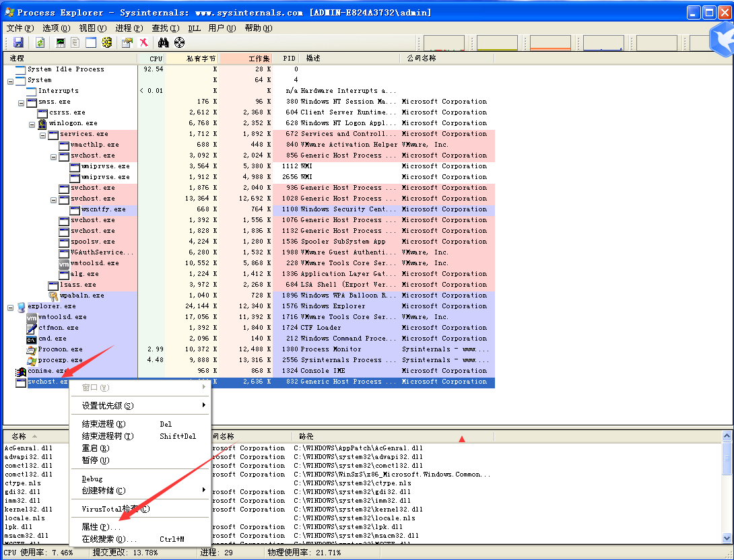Expand the 创建转储 submenu
Image resolution: width=734 pixels, height=560 pixels.
[x=141, y=490]
